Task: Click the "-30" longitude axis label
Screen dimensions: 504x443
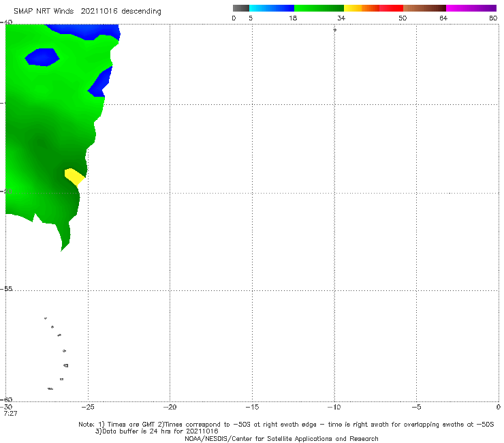Action: [x=7, y=407]
